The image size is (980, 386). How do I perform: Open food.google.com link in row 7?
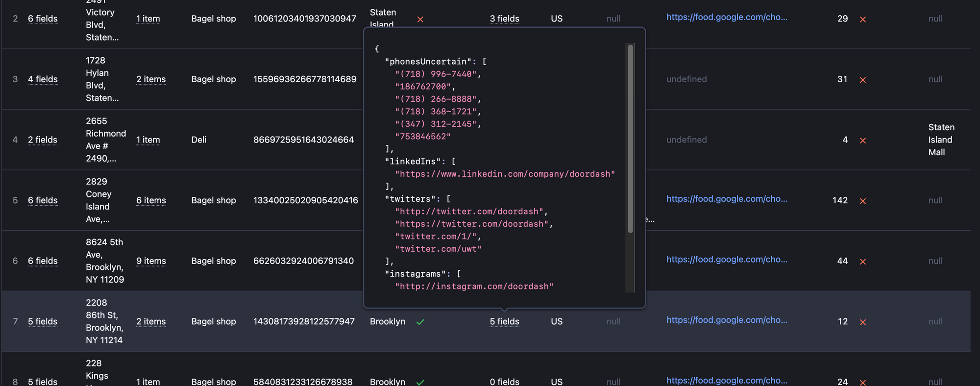point(727,320)
